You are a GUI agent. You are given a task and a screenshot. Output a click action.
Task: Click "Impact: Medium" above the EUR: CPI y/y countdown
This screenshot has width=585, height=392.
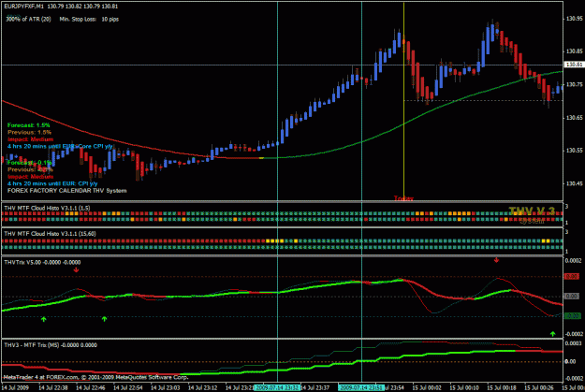click(31, 177)
